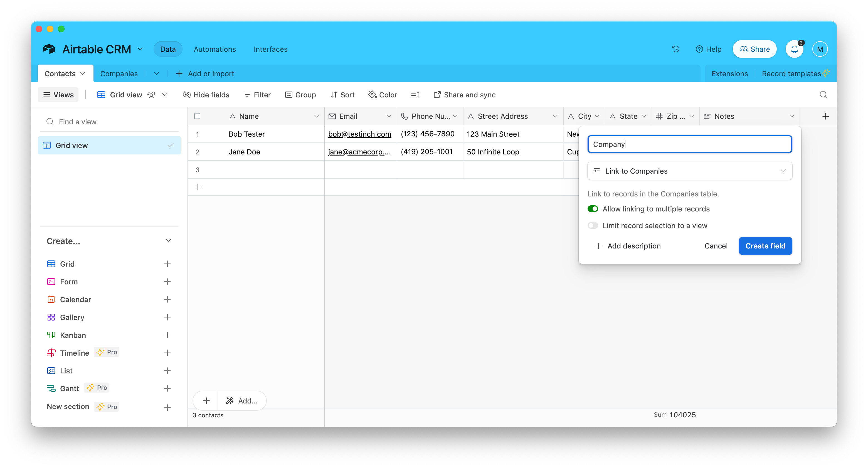The image size is (868, 468).
Task: Click Sum 104025 summary bar entry
Action: [675, 415]
